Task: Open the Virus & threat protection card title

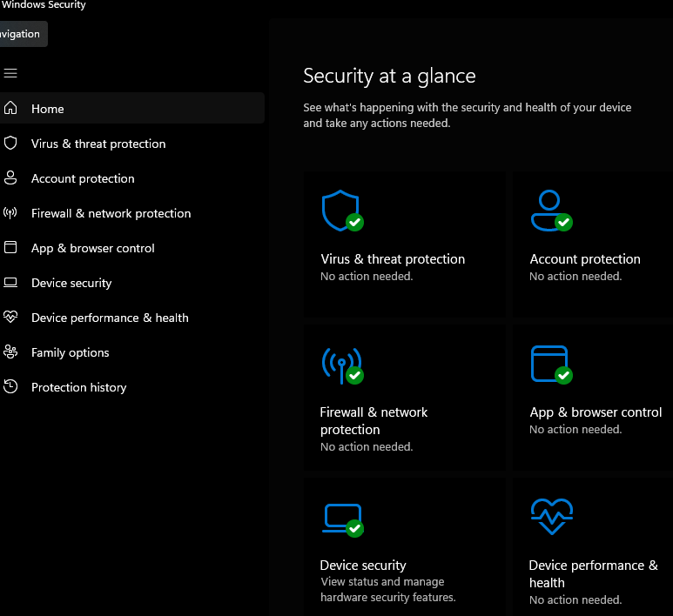Action: point(393,258)
